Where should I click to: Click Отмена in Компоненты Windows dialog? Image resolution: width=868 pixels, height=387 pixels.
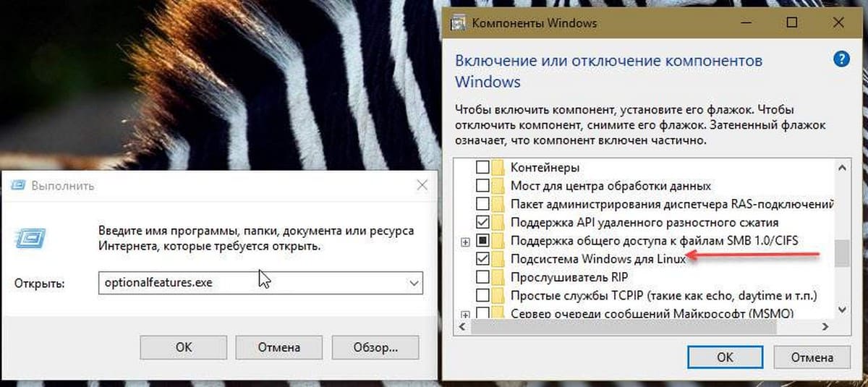pyautogui.click(x=812, y=357)
